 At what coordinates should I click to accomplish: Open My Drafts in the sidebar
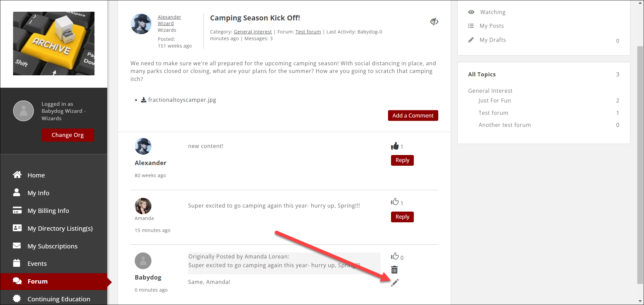pyautogui.click(x=492, y=40)
